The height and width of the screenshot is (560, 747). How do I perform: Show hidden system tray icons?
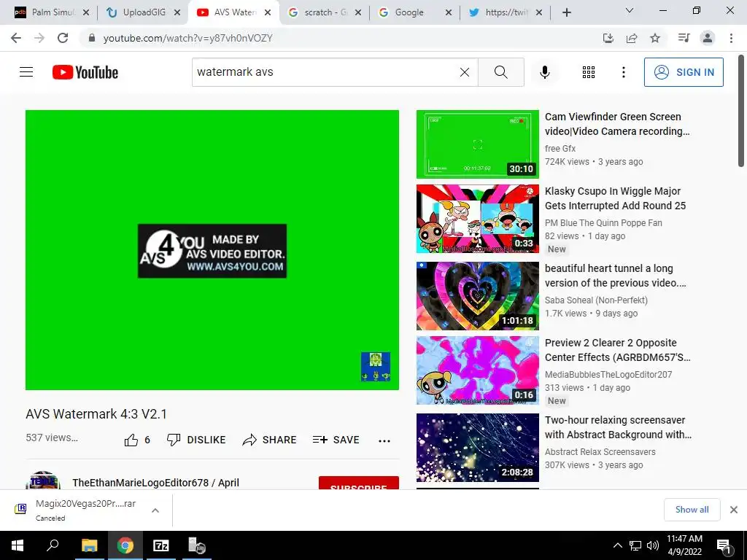(617, 545)
